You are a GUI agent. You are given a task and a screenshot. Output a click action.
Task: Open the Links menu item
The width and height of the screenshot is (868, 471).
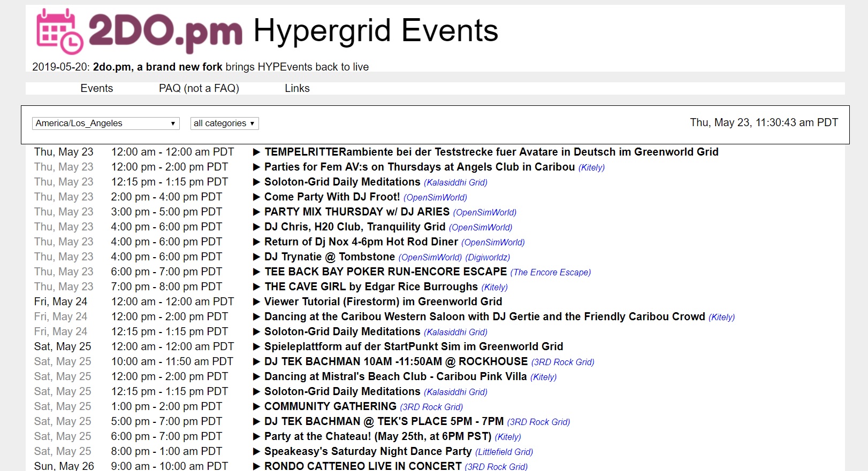[297, 88]
